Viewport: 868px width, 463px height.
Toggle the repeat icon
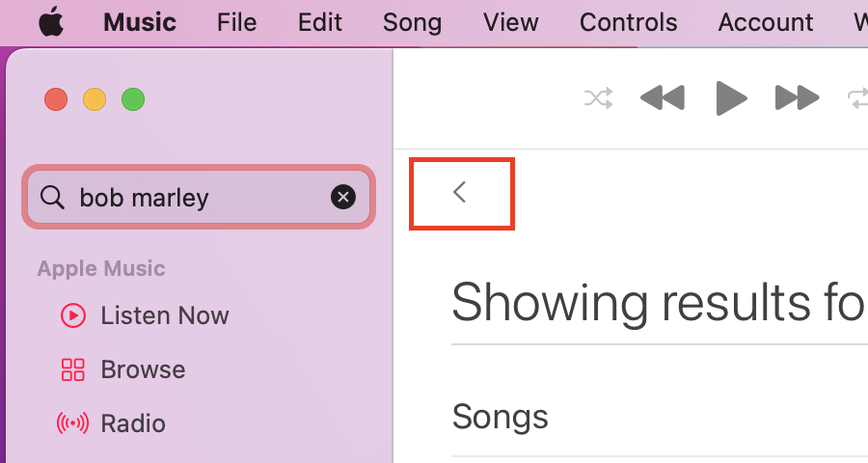858,98
